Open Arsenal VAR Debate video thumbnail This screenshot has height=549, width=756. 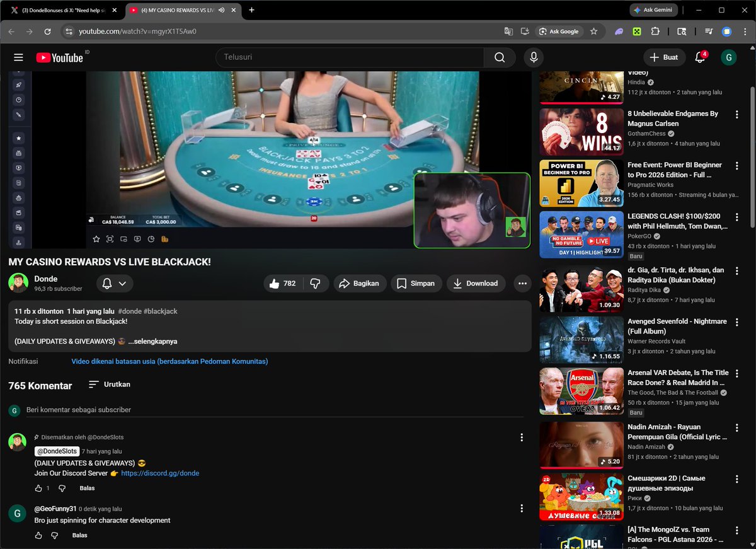coord(581,391)
